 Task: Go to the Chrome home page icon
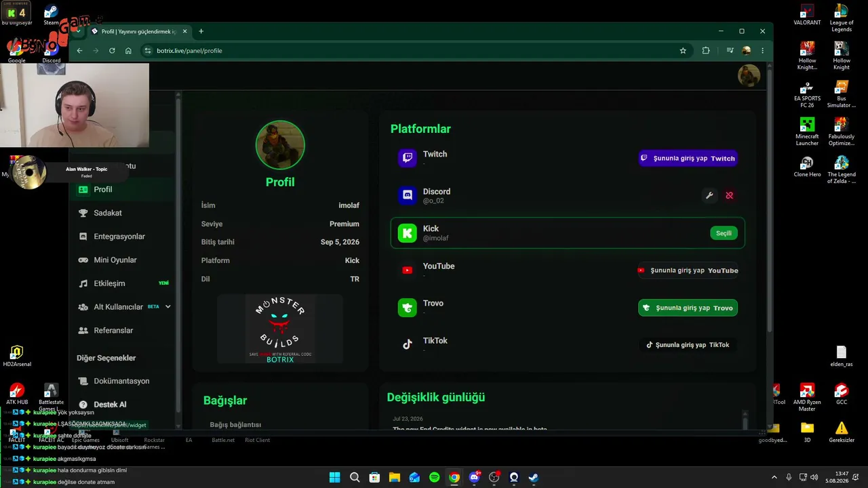128,50
